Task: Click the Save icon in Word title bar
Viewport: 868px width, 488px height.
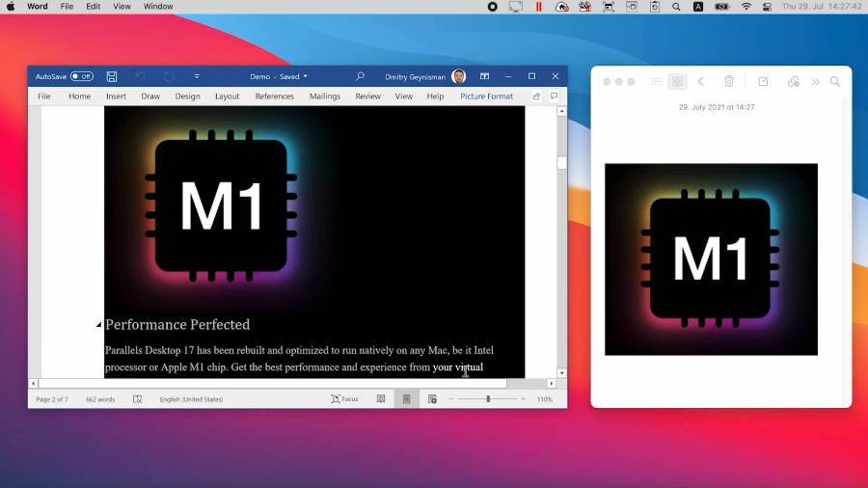Action: (x=112, y=76)
